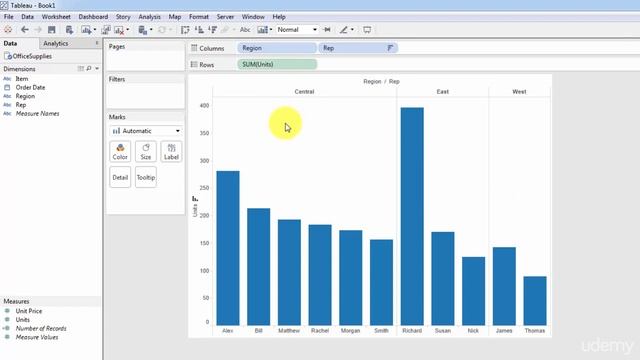
Task: Open the Worksheet menu
Action: click(56, 17)
